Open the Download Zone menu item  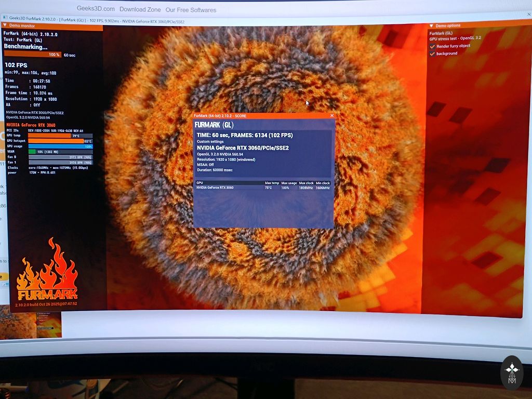tap(140, 9)
